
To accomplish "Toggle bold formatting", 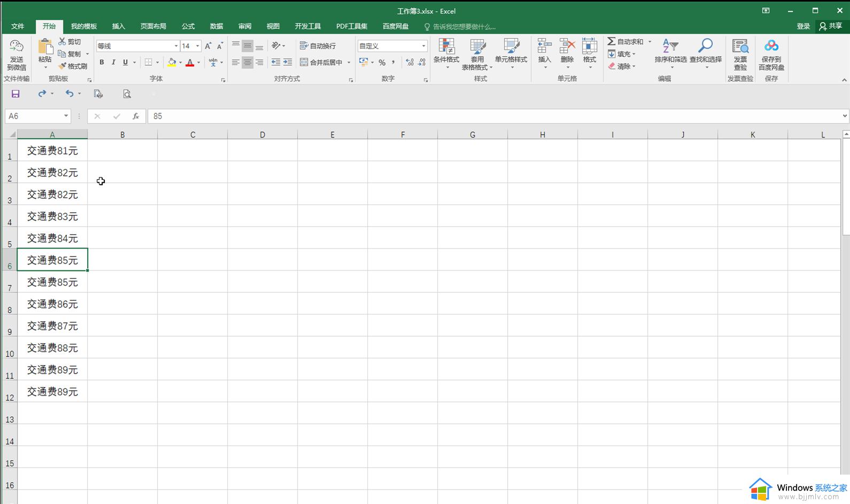I will (102, 63).
